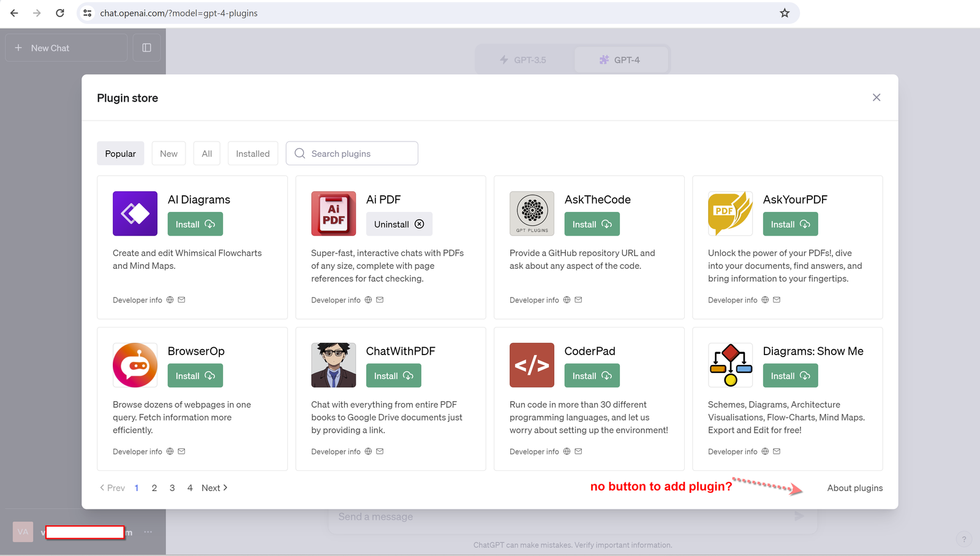980x556 pixels.
Task: Click the CoderPad plugin title
Action: (590, 351)
